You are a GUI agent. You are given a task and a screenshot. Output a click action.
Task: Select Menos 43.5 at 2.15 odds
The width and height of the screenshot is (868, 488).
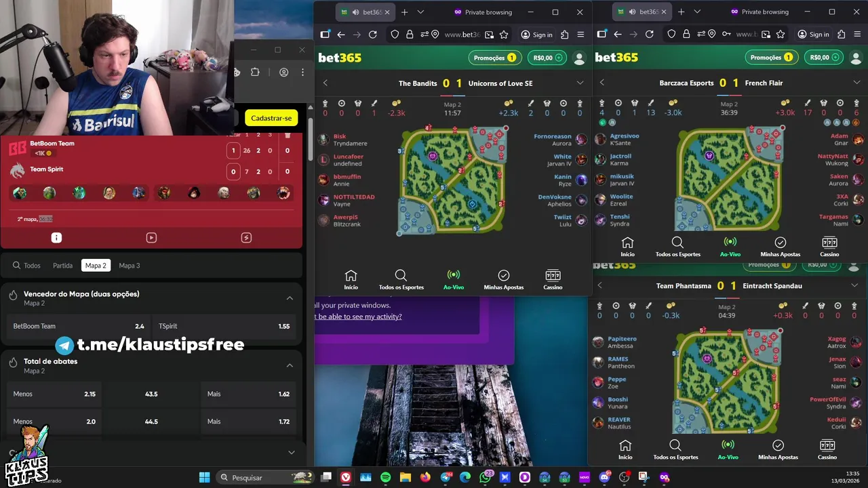[x=54, y=394]
